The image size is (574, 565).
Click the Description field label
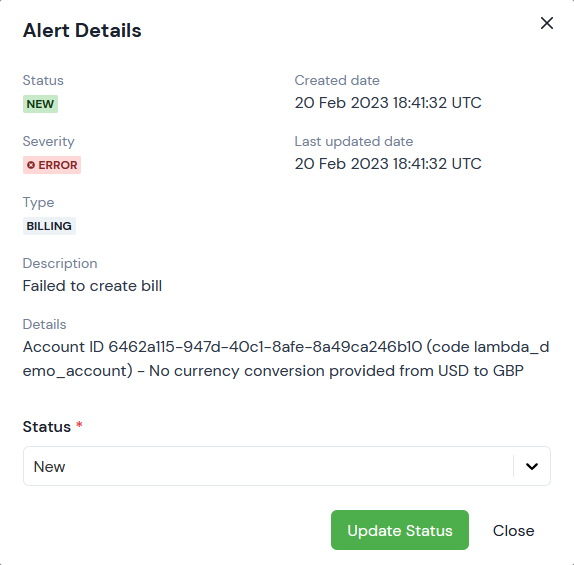pos(60,264)
